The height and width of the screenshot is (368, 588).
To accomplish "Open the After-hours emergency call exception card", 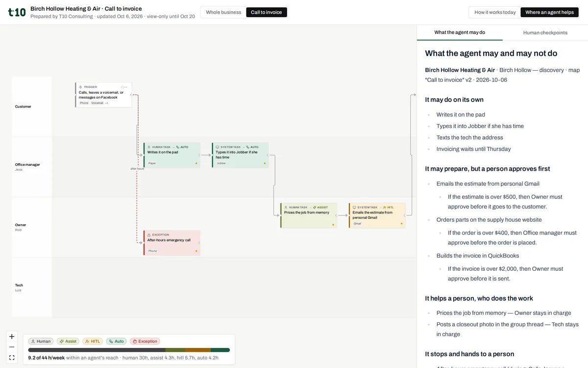I will [x=172, y=243].
